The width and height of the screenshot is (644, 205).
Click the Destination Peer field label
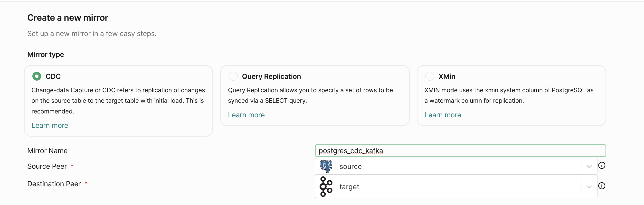pyautogui.click(x=54, y=184)
